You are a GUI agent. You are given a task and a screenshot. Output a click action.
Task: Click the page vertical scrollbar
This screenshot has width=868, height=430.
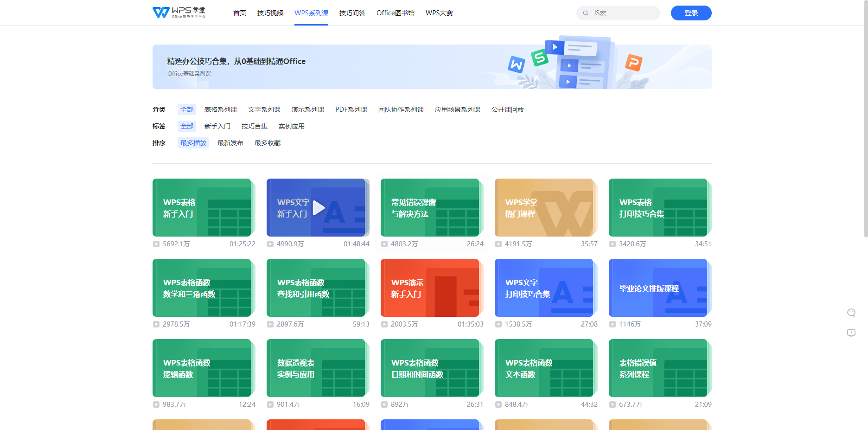tap(866, 119)
